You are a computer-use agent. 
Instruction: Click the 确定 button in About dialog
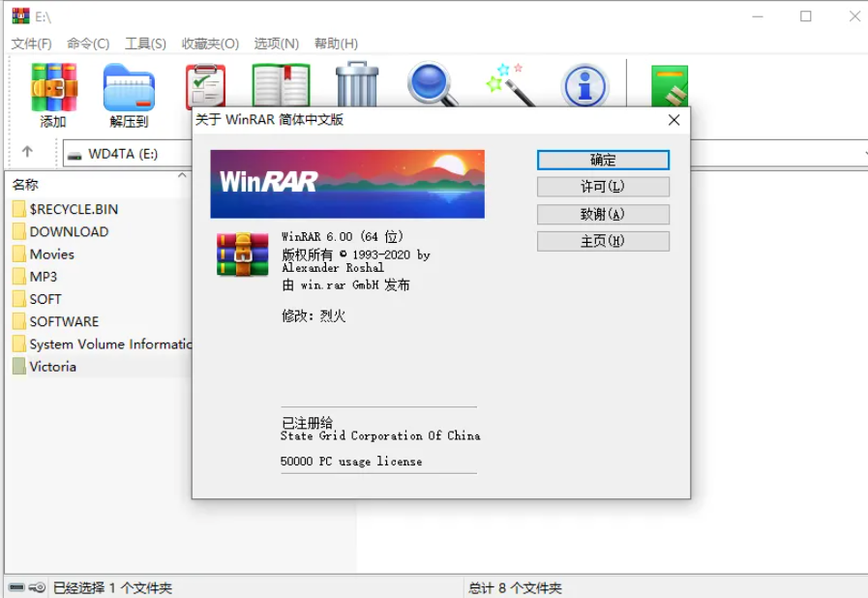[603, 160]
